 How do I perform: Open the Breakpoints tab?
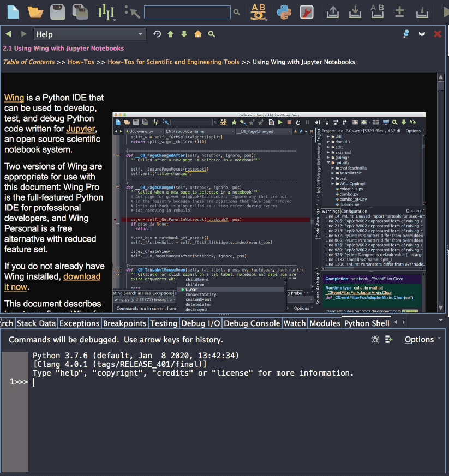124,323
